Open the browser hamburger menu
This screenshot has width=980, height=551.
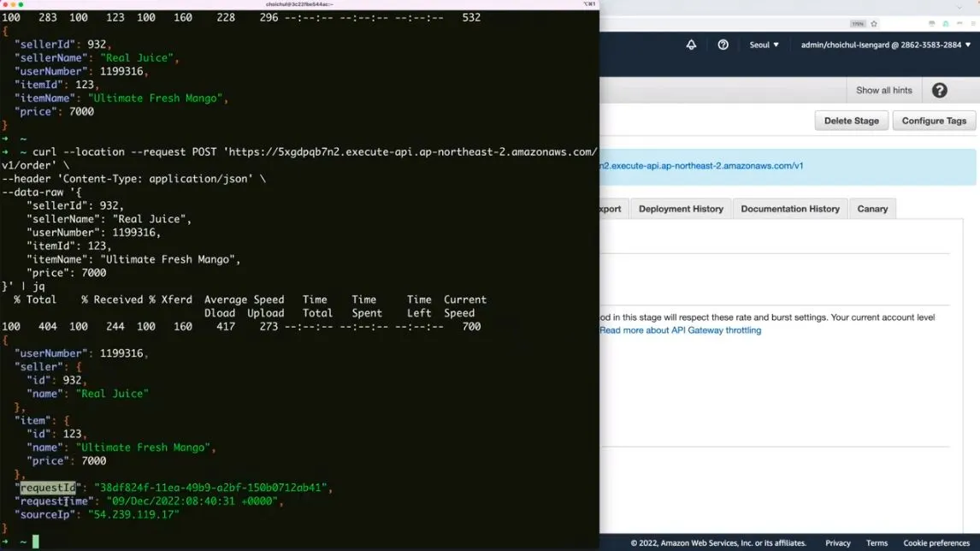(974, 24)
